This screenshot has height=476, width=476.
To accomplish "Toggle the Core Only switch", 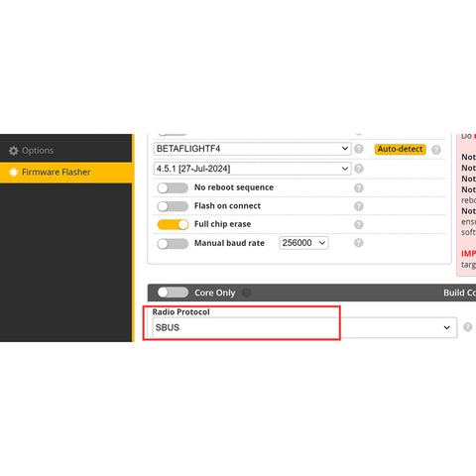I will click(173, 293).
